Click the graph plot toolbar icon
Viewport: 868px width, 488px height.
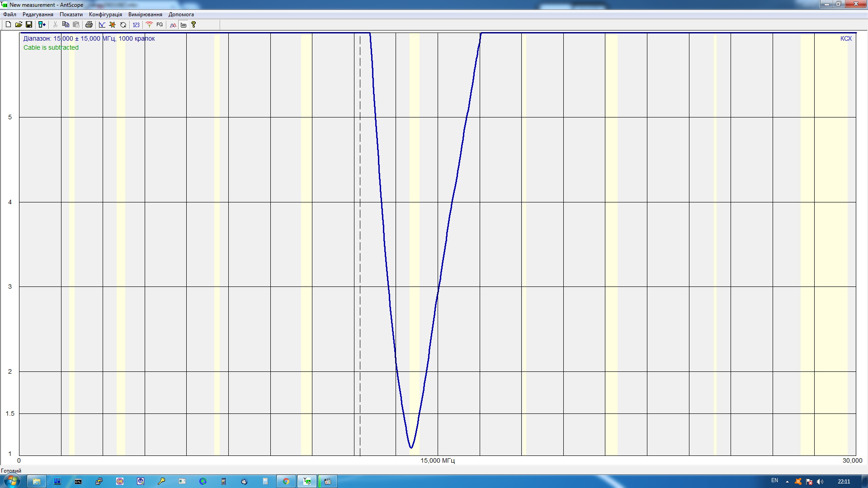102,25
